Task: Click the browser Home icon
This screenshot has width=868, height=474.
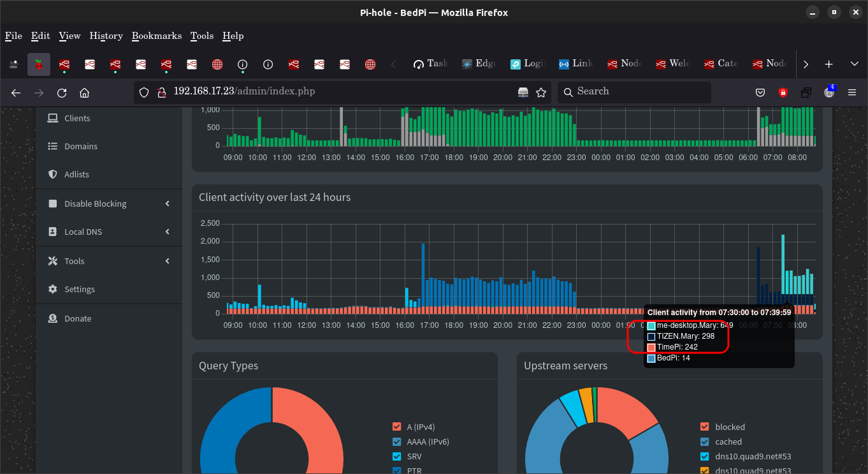Action: [84, 93]
